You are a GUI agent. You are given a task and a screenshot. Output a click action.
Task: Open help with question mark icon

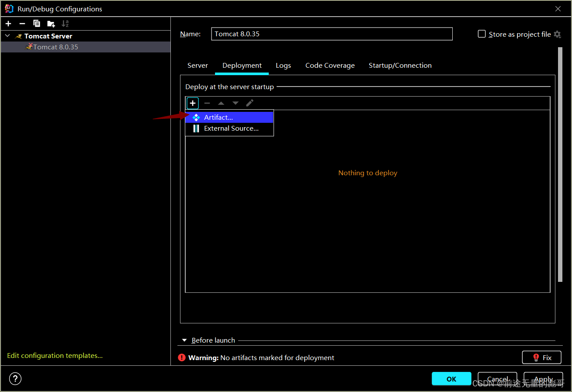tap(15, 378)
